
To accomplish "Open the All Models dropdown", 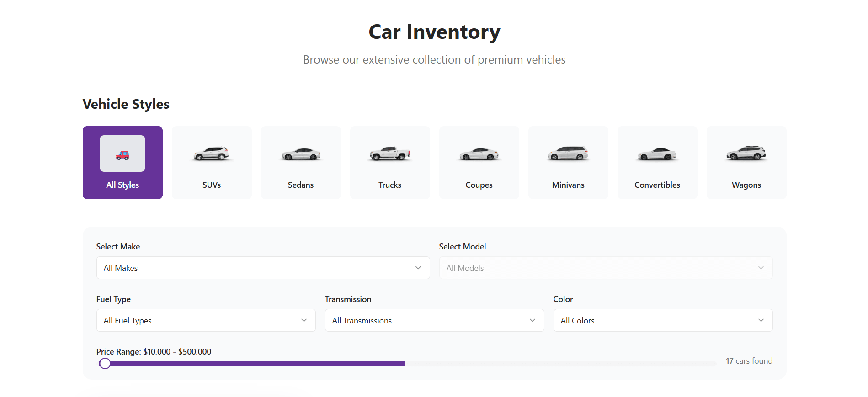I will click(605, 268).
